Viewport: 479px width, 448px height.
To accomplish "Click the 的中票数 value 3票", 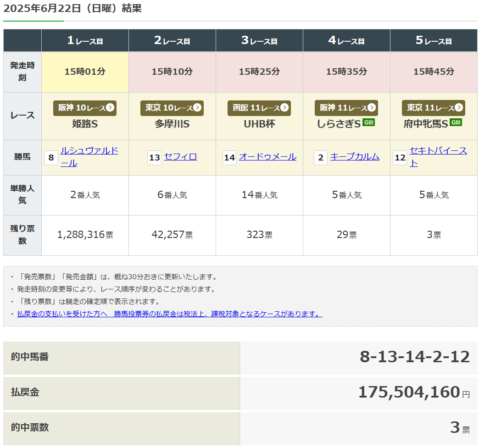I will click(x=460, y=427).
